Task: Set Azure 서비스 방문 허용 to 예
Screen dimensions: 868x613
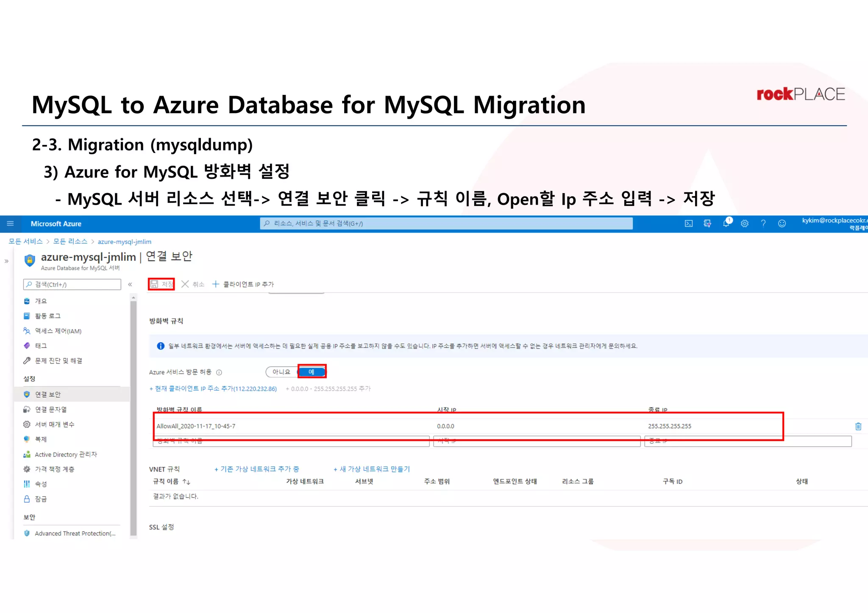Action: pos(312,372)
